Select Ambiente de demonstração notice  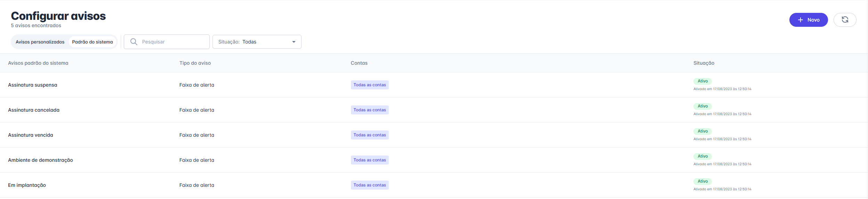40,160
